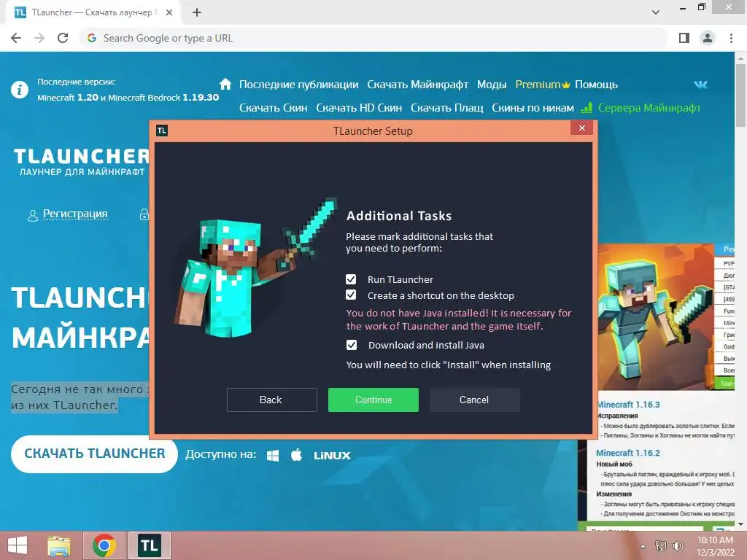
Task: Open File Explorer from taskbar
Action: (x=59, y=545)
